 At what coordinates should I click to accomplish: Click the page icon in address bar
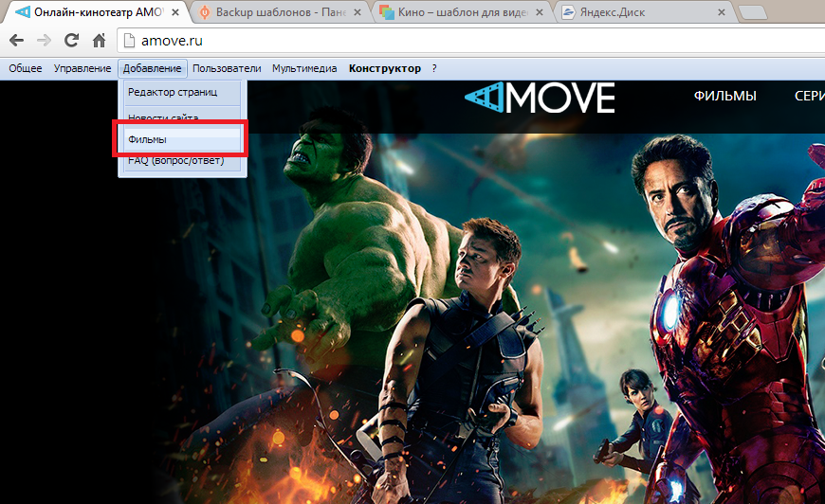pos(129,41)
